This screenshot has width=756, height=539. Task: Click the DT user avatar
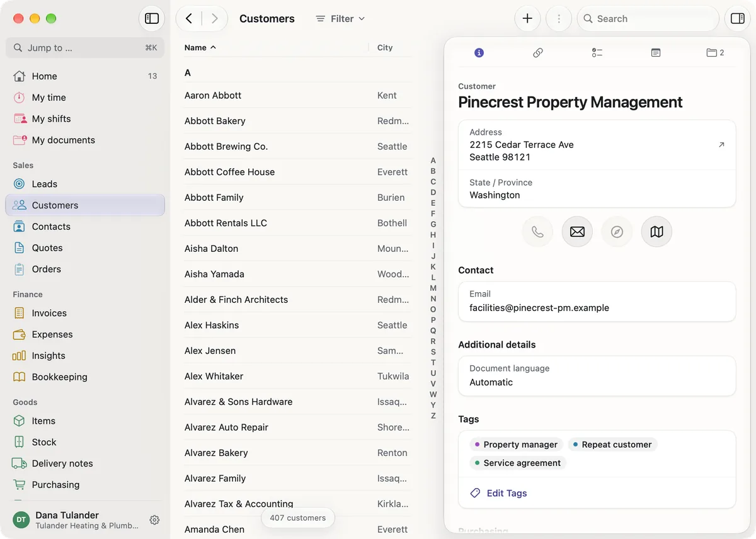coord(21,520)
